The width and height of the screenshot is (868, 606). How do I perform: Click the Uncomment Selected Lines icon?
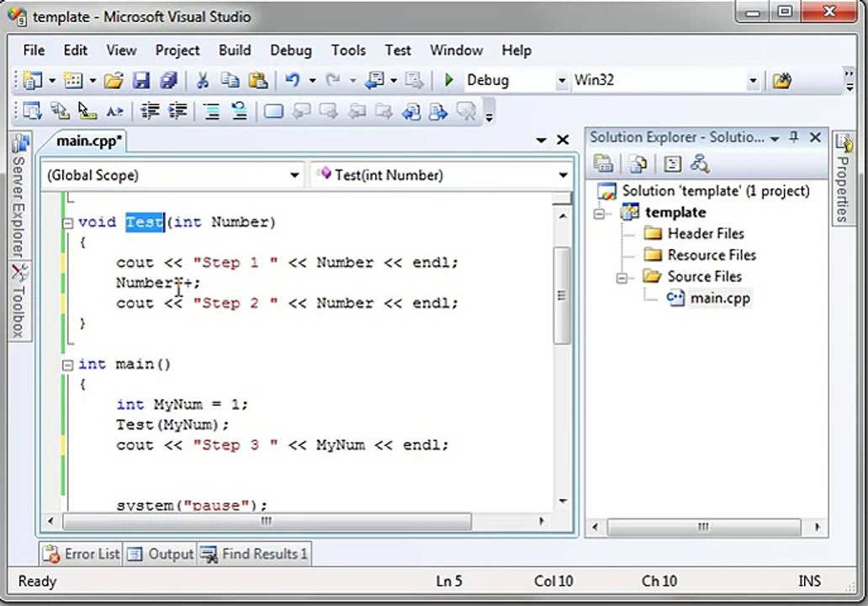click(x=239, y=111)
